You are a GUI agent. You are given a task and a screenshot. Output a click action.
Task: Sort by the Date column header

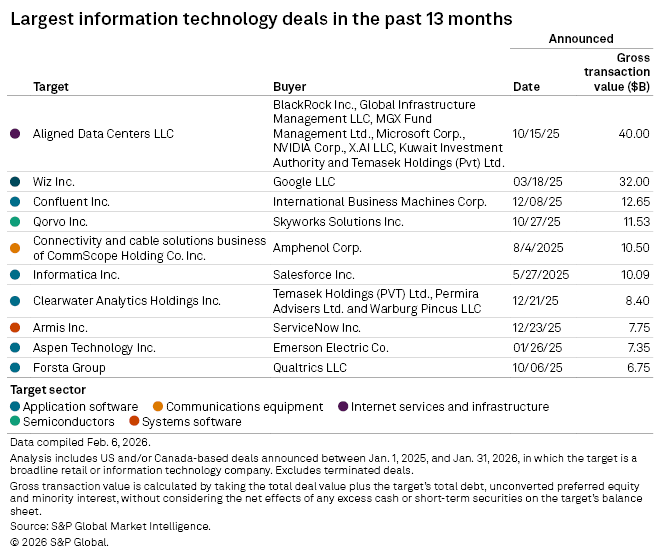click(x=526, y=87)
